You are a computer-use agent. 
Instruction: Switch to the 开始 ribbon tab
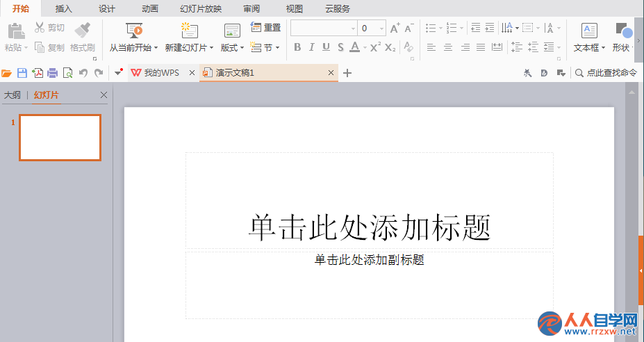21,8
